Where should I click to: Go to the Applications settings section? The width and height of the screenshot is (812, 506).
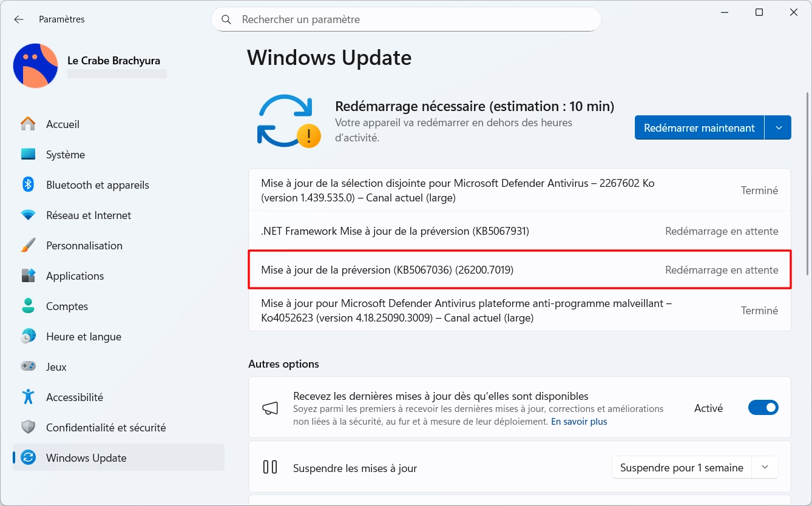75,275
